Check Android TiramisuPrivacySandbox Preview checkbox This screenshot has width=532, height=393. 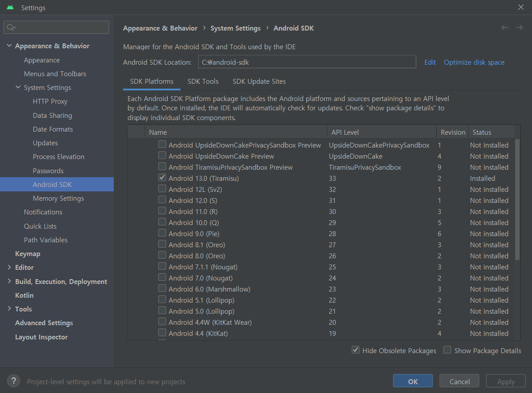162,167
